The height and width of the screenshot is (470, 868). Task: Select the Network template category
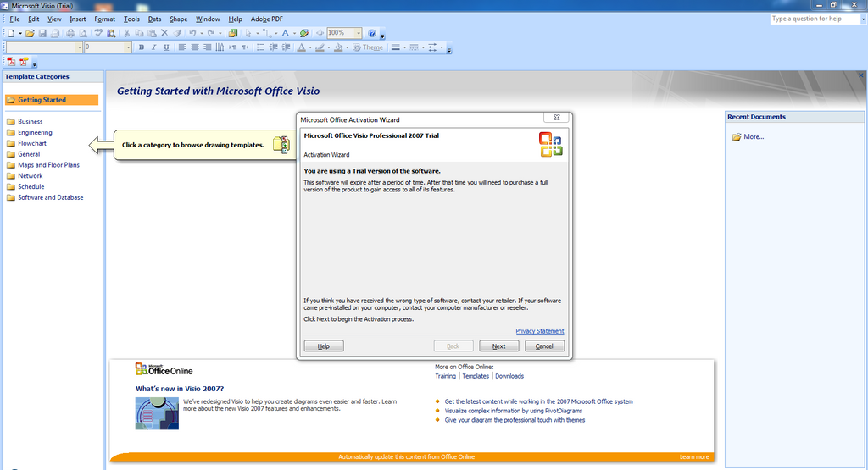pos(30,176)
